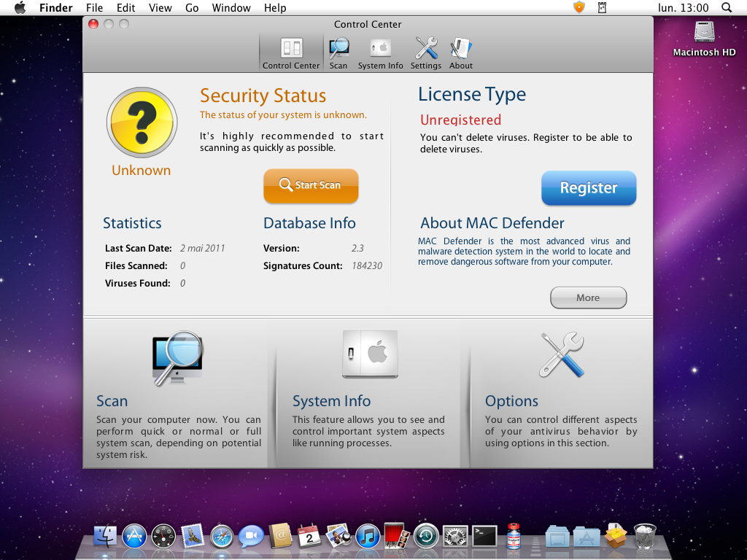Click the large Scan magnifier monitor icon
747x560 pixels.
coord(177,357)
